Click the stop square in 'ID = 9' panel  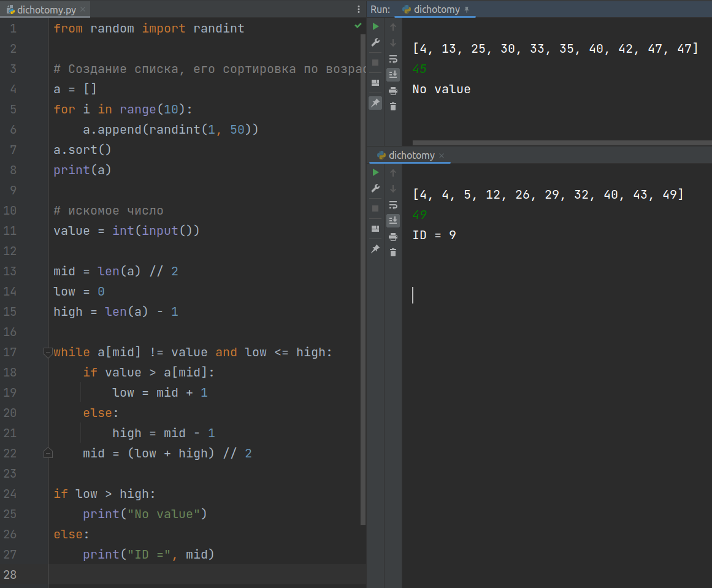coord(375,208)
